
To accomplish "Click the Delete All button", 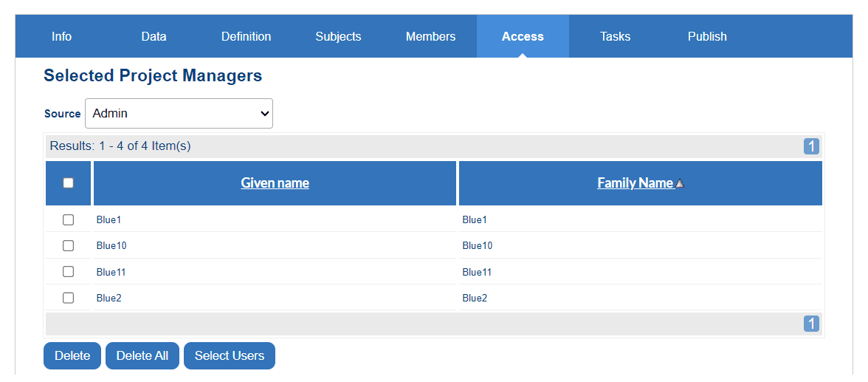I will (142, 355).
